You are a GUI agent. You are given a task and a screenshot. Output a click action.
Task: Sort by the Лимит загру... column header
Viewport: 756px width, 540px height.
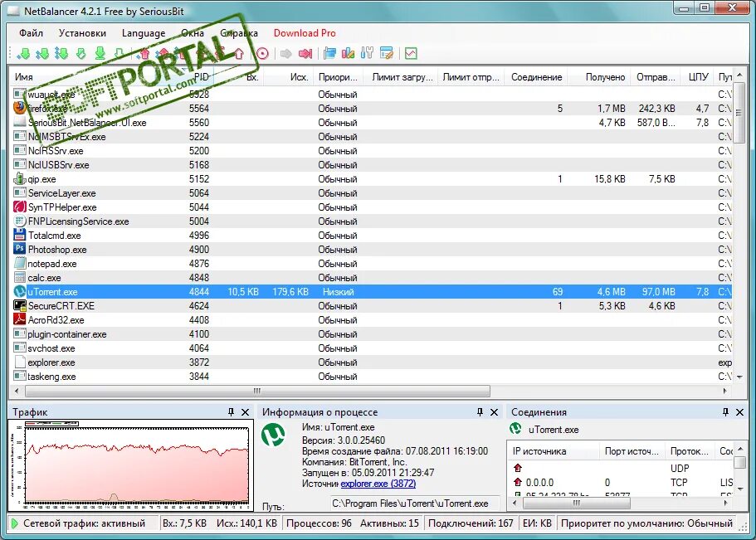click(402, 76)
